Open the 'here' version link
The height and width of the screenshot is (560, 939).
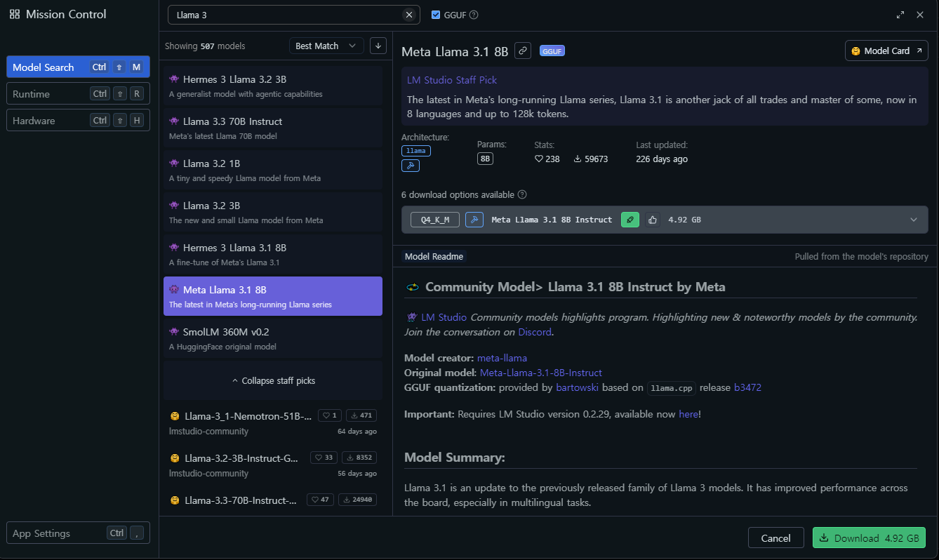(x=688, y=414)
